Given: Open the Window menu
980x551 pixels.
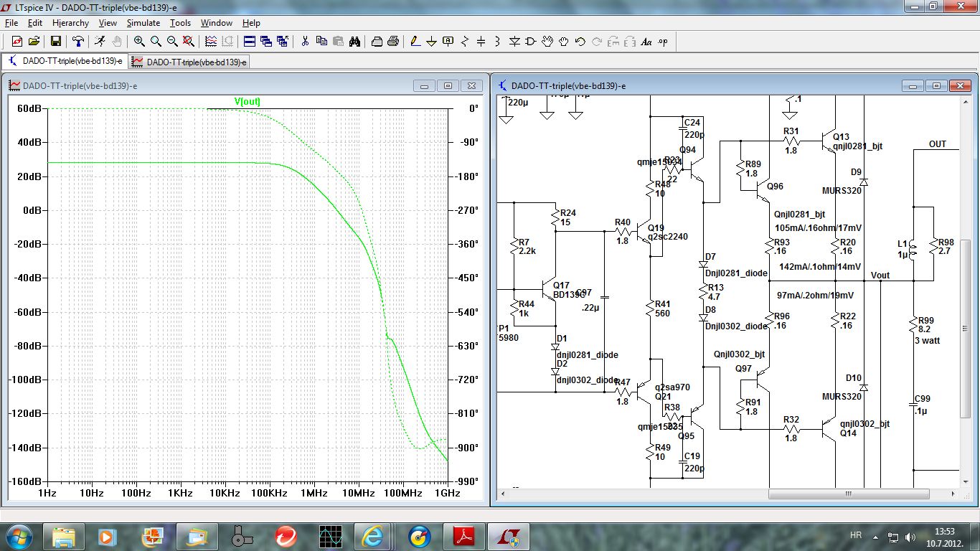Looking at the screenshot, I should 217,23.
